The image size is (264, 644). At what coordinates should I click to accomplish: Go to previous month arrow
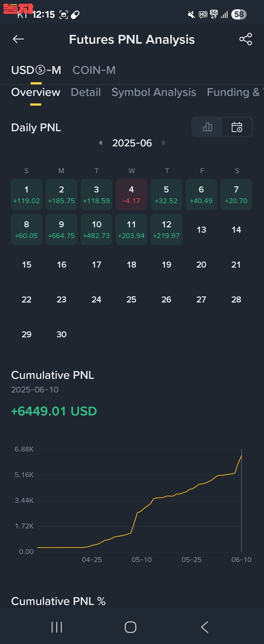[x=100, y=143]
